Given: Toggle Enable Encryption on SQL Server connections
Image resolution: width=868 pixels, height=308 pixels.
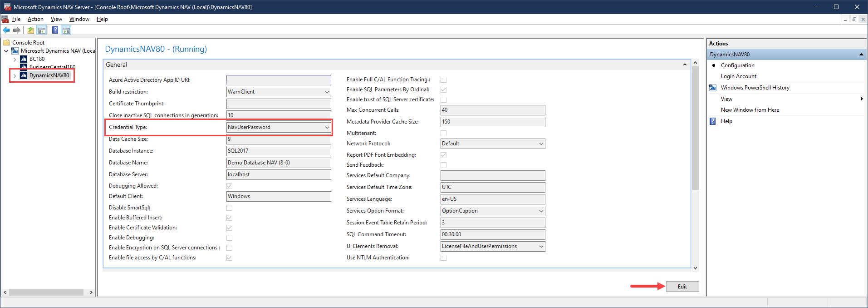Looking at the screenshot, I should pos(229,248).
